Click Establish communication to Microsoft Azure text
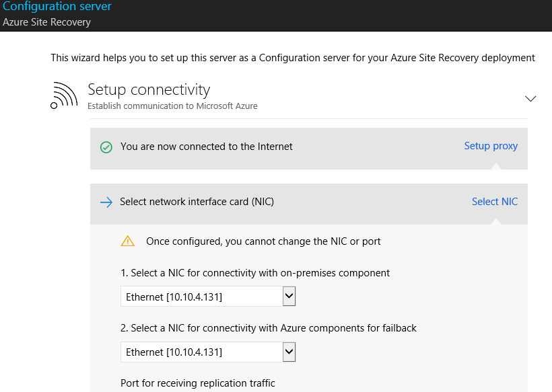This screenshot has height=392, width=552. [172, 106]
